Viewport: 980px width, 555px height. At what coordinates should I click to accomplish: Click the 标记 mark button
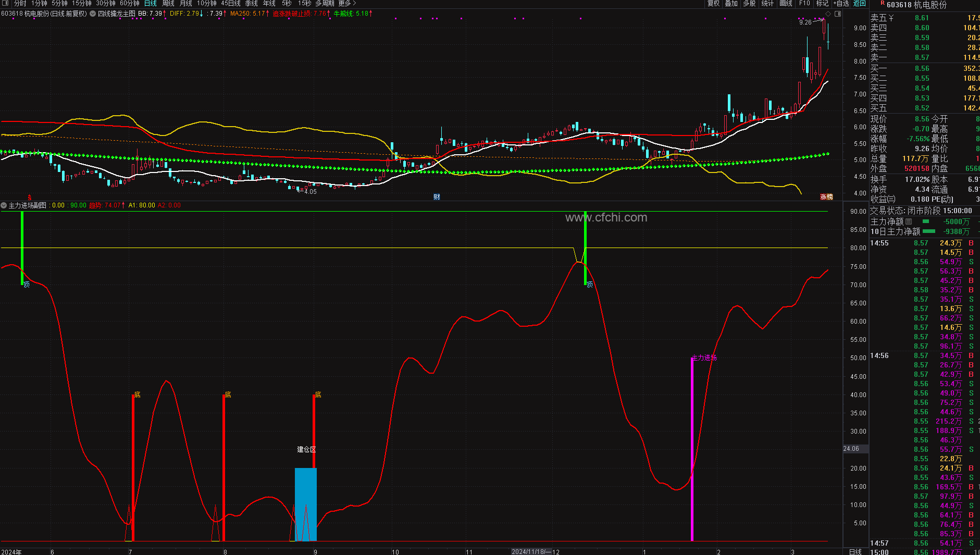coord(823,3)
